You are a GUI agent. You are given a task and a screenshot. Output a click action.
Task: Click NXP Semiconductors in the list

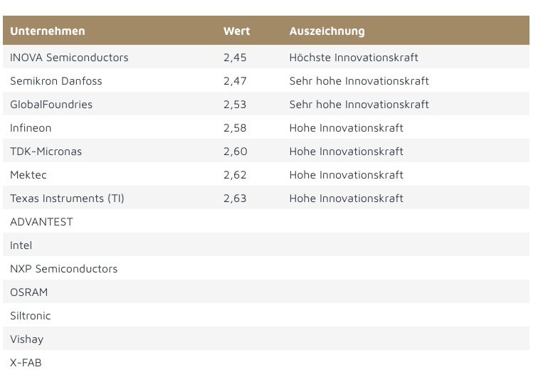point(64,269)
